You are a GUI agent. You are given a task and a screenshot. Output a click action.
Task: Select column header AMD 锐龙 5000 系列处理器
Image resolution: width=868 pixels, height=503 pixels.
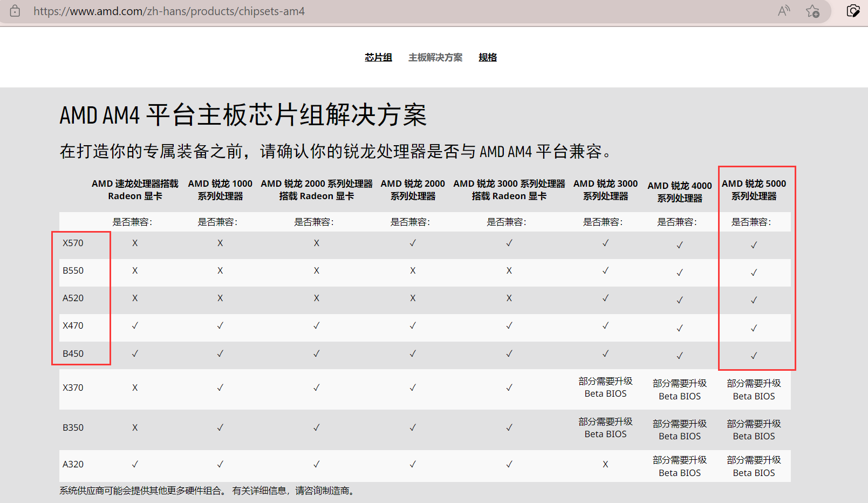click(x=754, y=190)
